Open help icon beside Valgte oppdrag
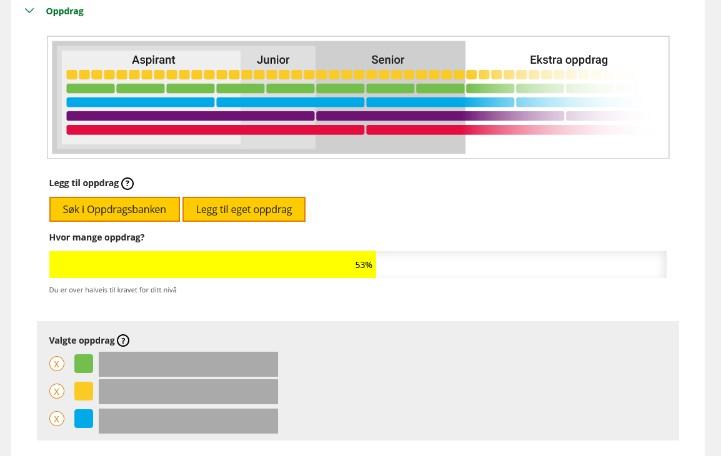 pos(123,341)
